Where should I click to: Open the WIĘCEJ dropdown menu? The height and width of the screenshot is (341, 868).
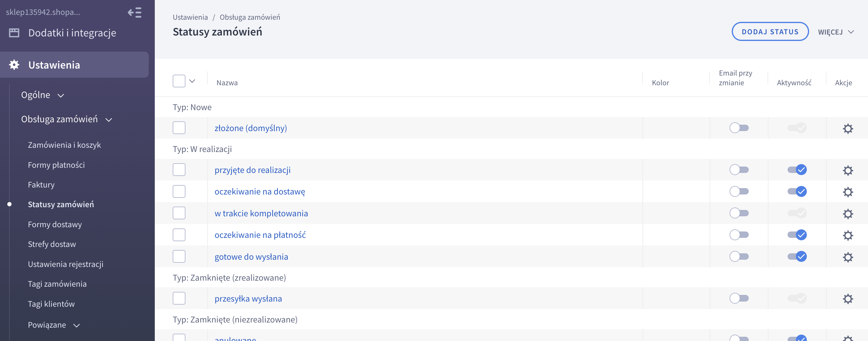tap(836, 32)
